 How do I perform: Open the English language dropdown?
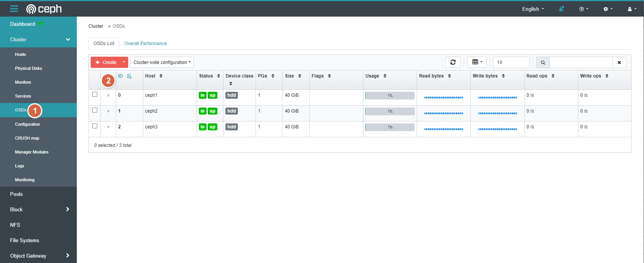coord(533,9)
